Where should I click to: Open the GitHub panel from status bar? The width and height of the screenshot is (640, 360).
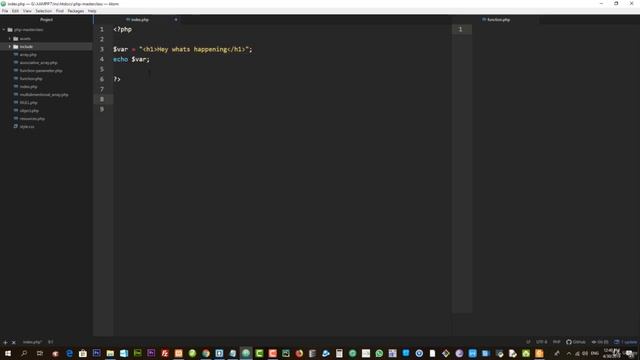[576, 342]
